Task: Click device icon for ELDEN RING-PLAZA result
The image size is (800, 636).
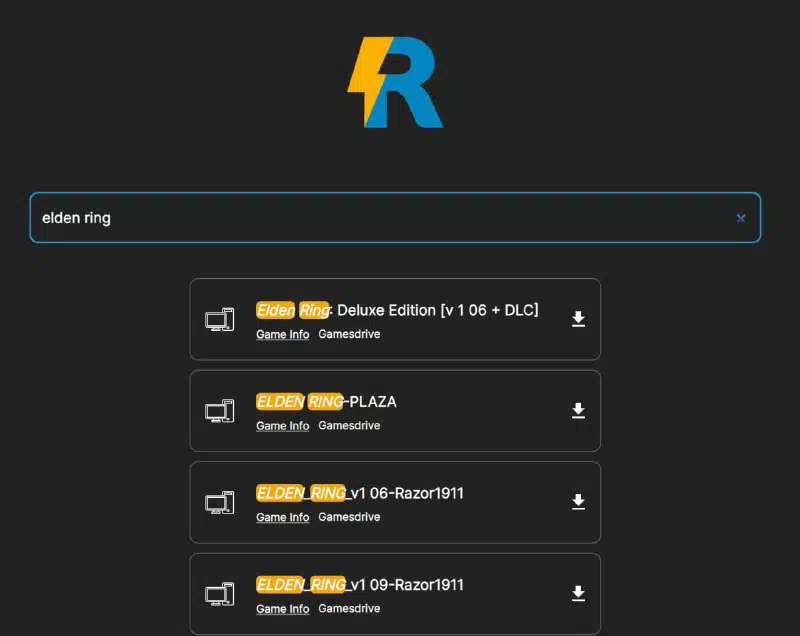Action: tap(219, 411)
